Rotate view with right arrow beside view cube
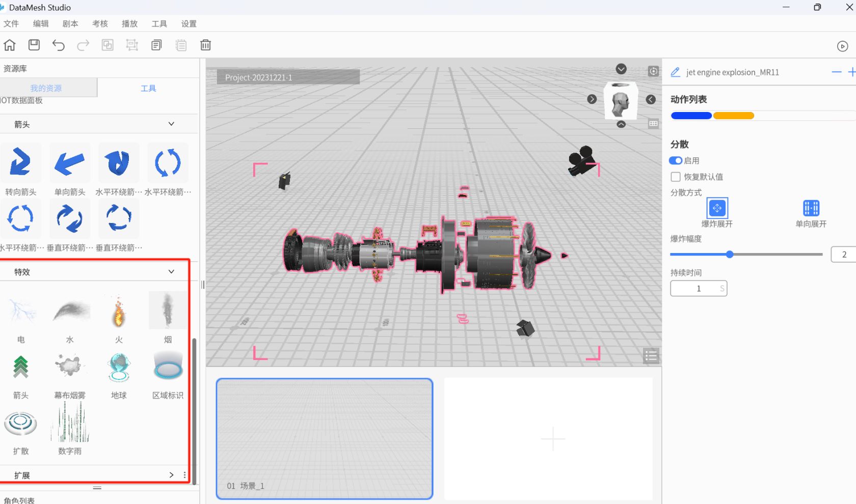Image resolution: width=856 pixels, height=504 pixels. click(592, 99)
